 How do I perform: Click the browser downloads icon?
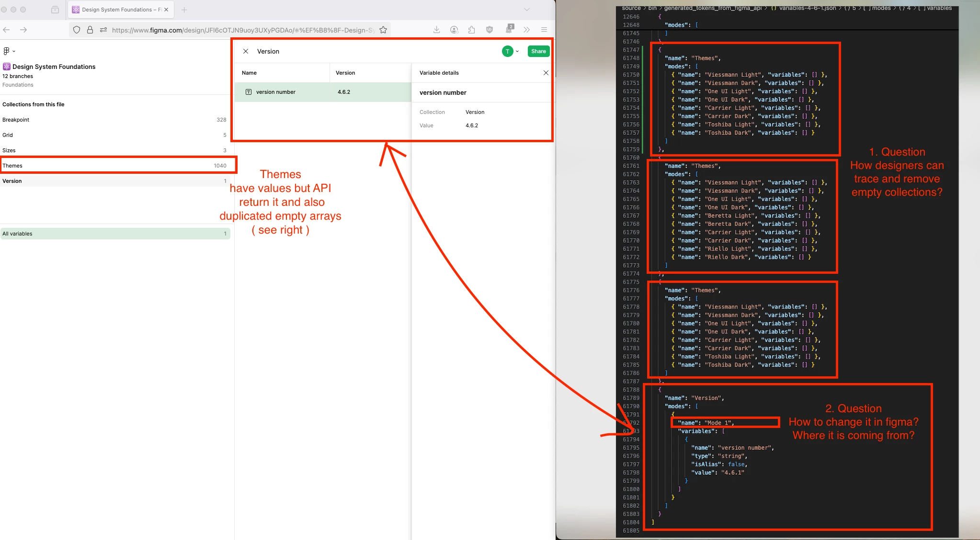(436, 30)
